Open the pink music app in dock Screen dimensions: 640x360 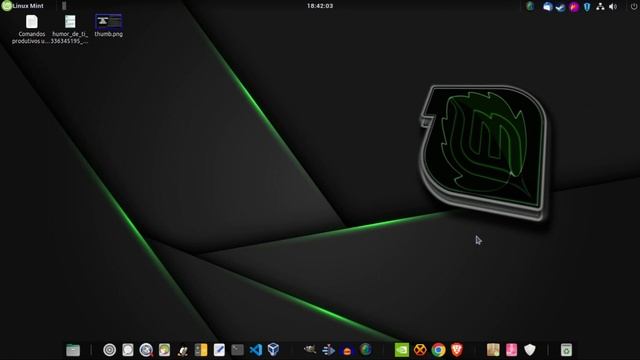click(511, 350)
